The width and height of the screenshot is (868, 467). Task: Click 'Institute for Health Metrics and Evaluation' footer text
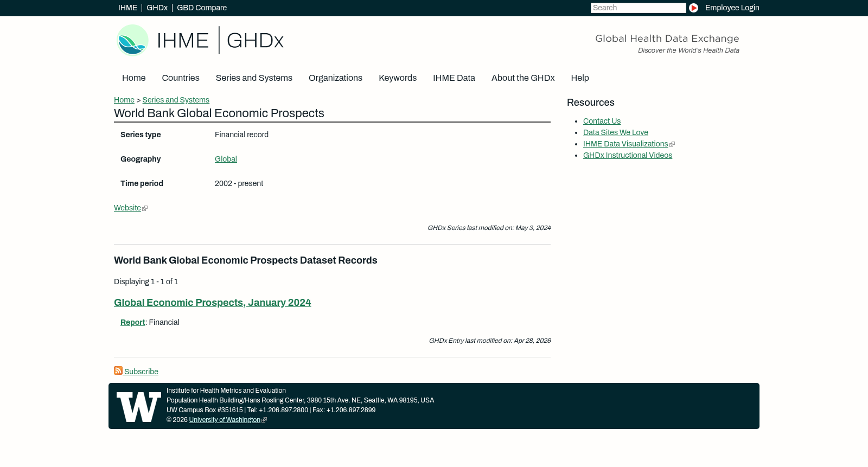pos(226,391)
